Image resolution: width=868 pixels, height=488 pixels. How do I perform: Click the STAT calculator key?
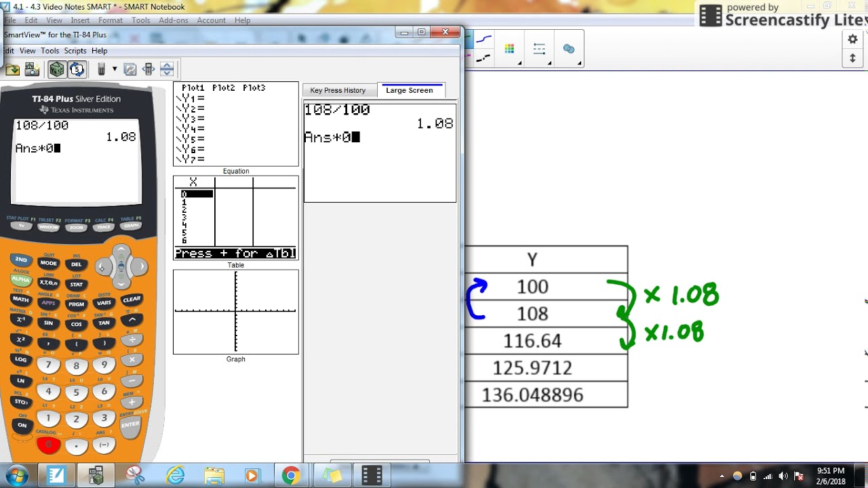76,284
